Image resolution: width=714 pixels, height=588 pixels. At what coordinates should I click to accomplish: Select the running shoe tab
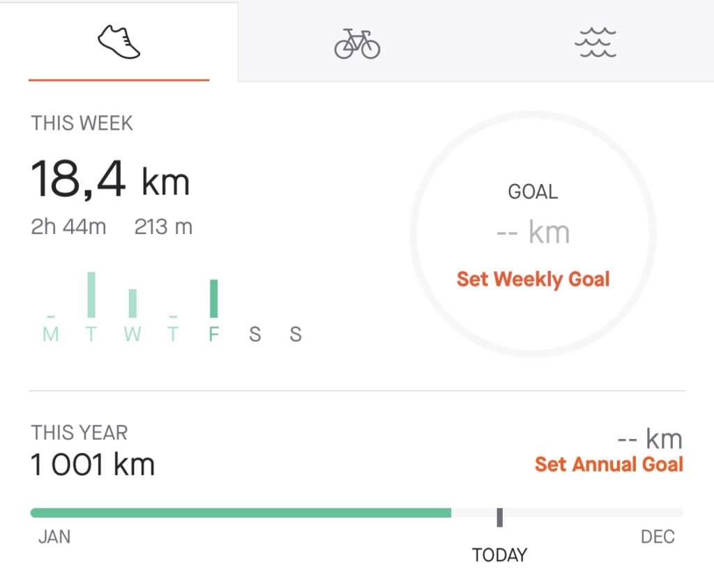[x=119, y=42]
